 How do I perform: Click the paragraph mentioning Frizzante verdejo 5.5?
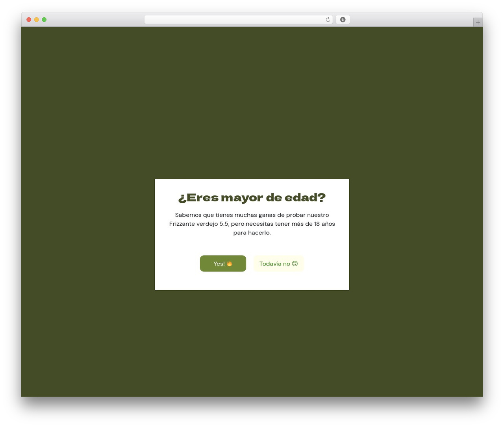tap(252, 224)
